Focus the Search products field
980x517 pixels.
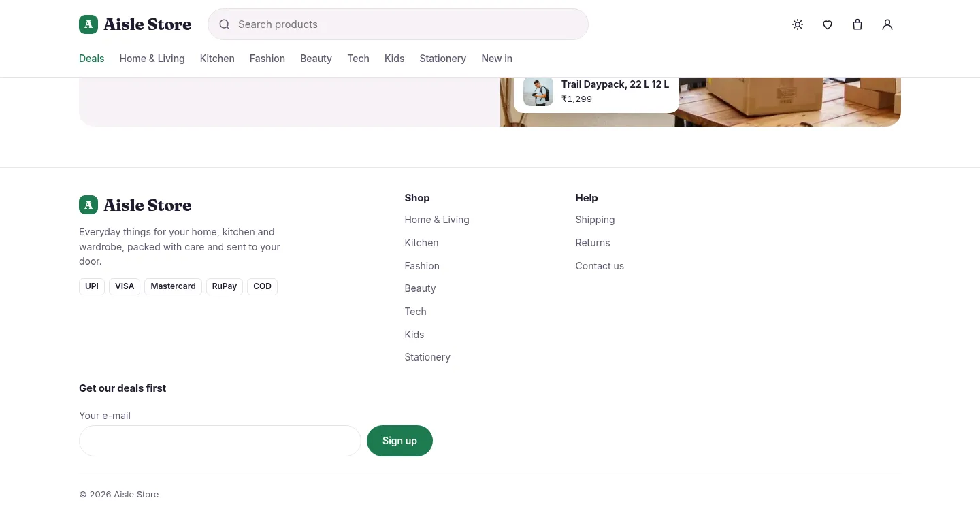click(398, 24)
